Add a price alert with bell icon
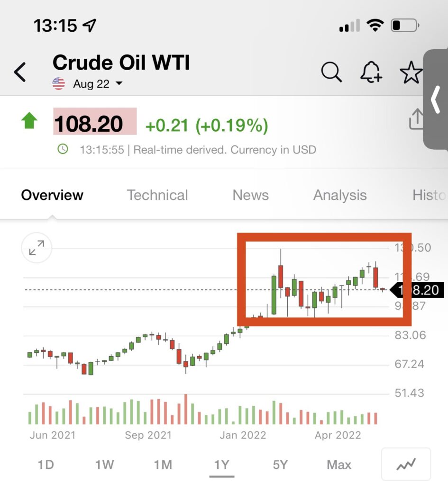The width and height of the screenshot is (448, 485). coord(371,72)
